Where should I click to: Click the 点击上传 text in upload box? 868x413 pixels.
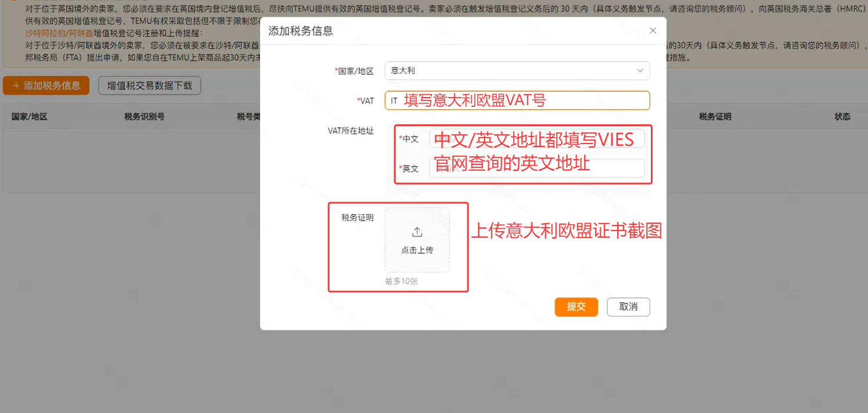click(x=417, y=250)
